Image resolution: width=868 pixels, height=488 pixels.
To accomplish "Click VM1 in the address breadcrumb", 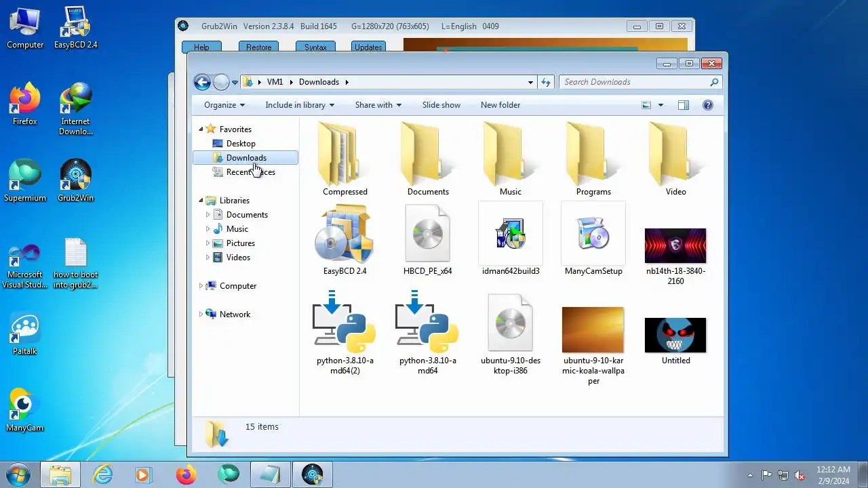I will point(275,82).
